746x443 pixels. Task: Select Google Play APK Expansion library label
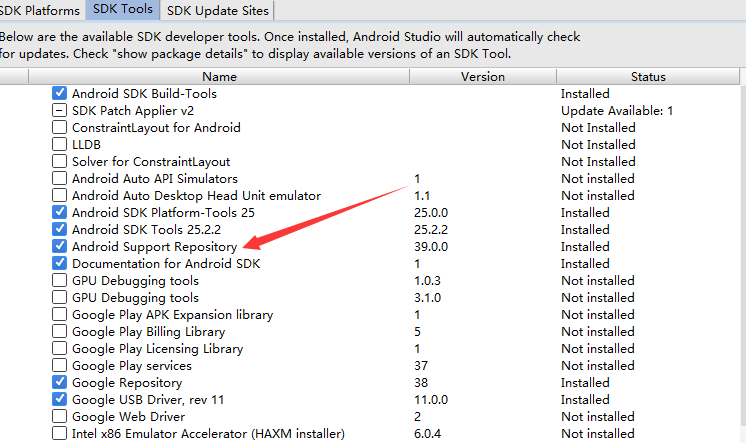173,315
